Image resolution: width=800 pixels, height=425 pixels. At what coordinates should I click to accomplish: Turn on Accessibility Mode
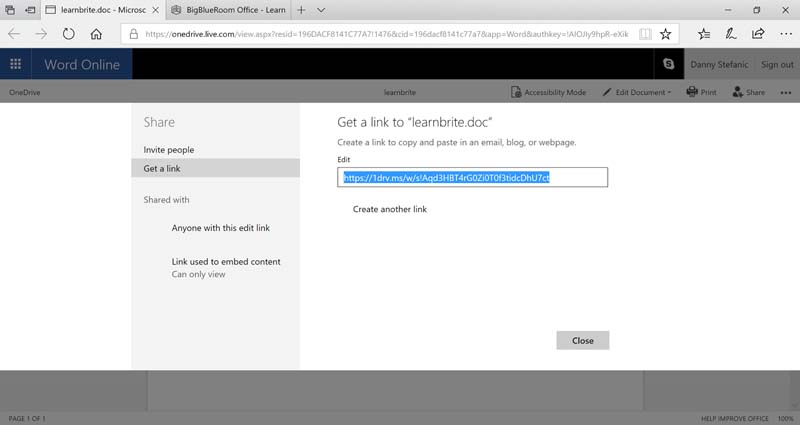[548, 92]
